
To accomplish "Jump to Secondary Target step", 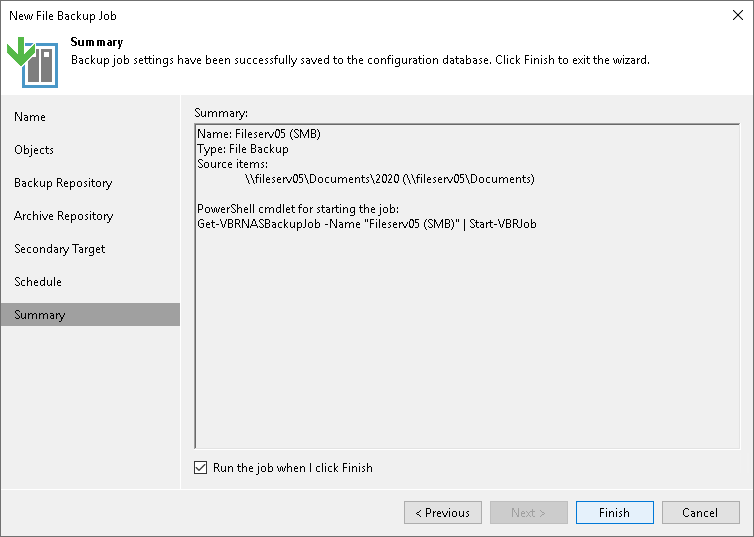I will (59, 249).
